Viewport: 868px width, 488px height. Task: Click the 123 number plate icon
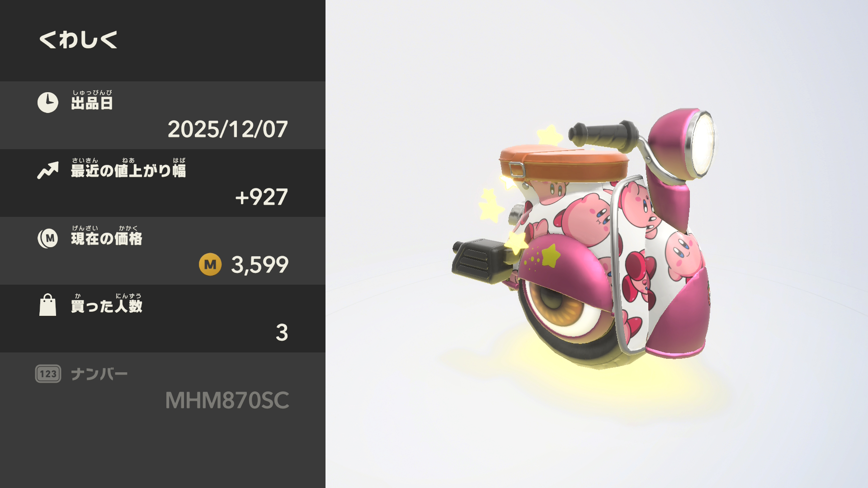48,374
